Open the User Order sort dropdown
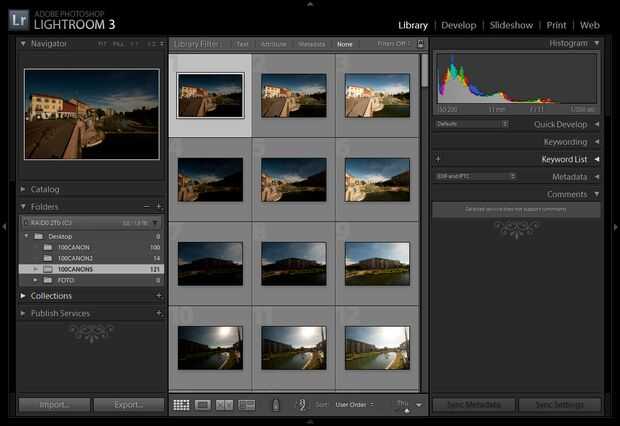This screenshot has height=426, width=620. (354, 405)
